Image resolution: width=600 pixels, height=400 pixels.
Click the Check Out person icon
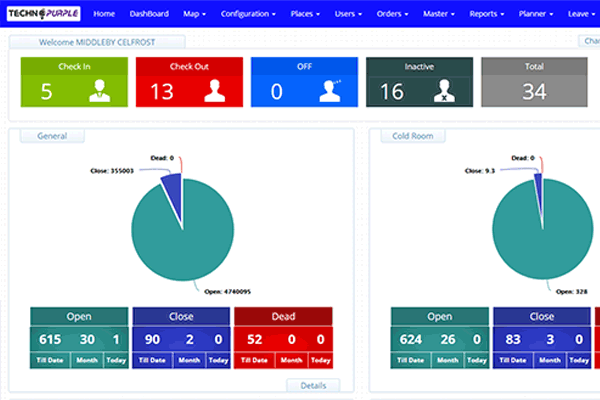tap(215, 90)
